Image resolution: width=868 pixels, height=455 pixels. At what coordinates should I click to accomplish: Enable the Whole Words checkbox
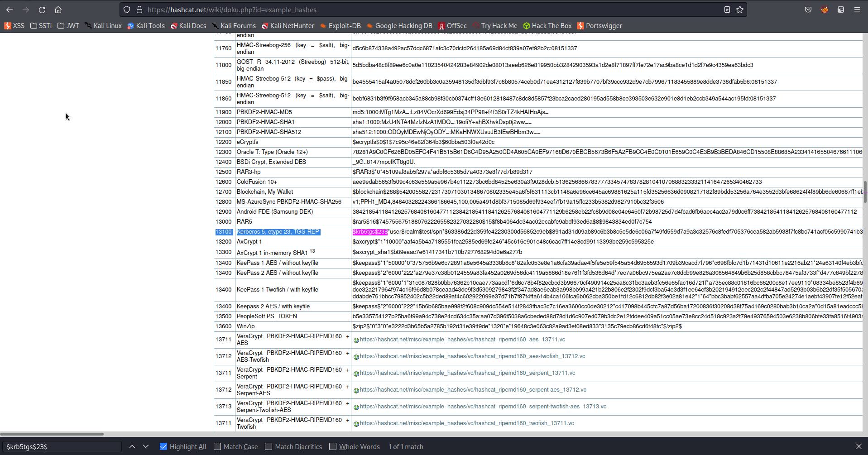[333, 447]
